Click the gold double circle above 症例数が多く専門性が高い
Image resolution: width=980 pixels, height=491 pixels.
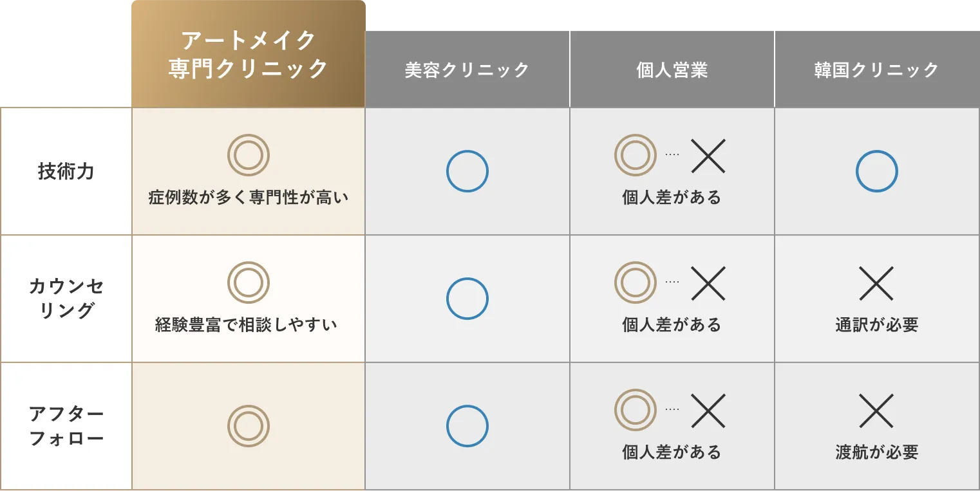[249, 155]
